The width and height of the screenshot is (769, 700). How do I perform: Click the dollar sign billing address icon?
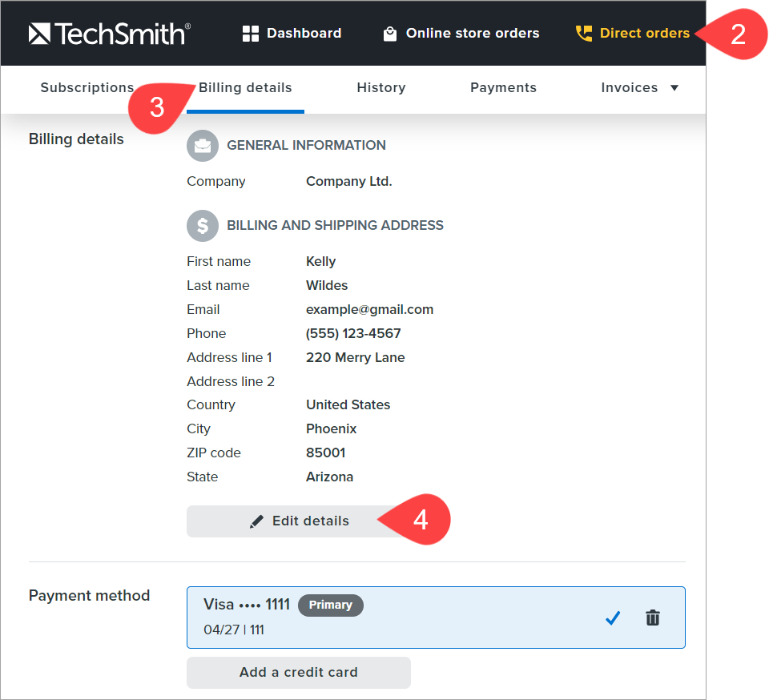pos(203,226)
